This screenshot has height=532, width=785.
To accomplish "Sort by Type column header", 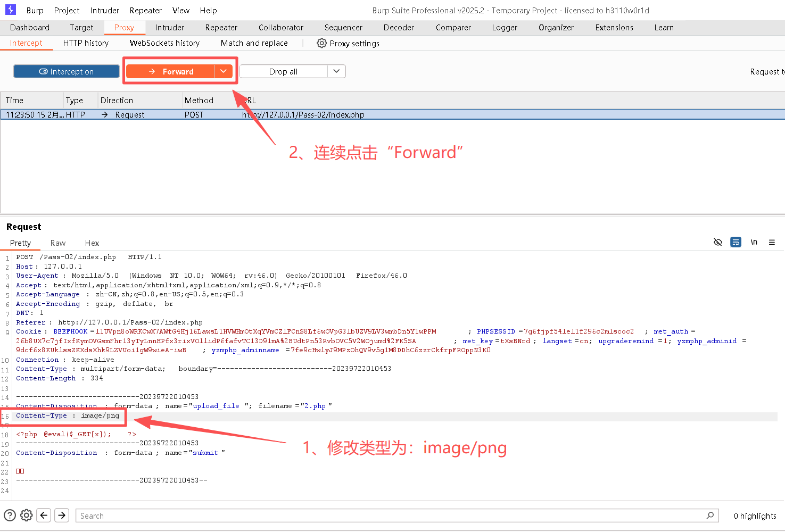I will pyautogui.click(x=80, y=100).
